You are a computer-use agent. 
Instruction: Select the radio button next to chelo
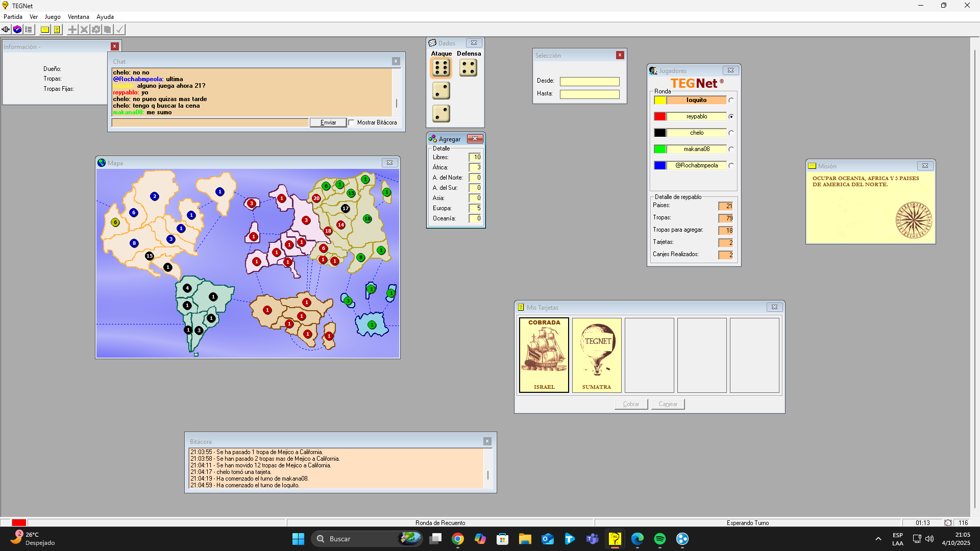pos(731,133)
